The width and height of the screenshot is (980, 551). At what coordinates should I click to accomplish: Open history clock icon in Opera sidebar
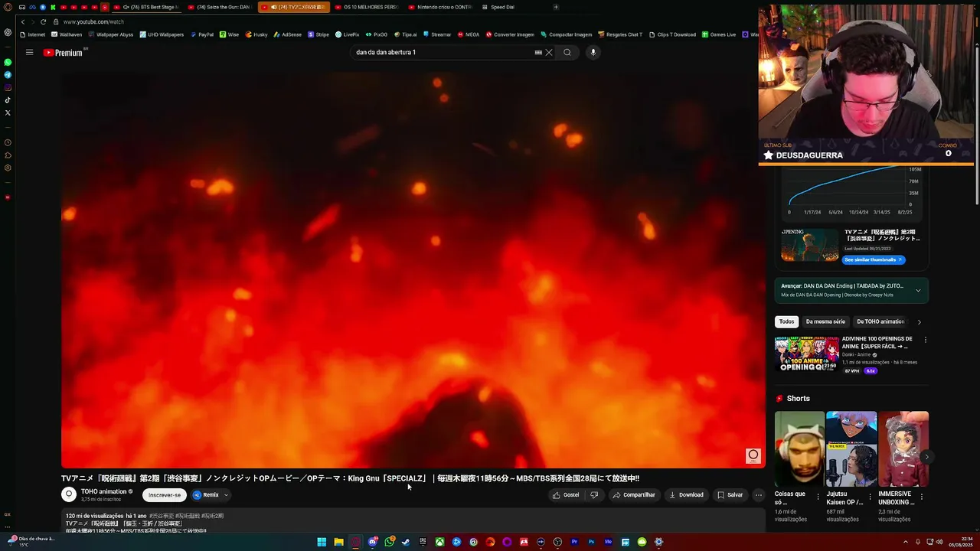point(8,142)
